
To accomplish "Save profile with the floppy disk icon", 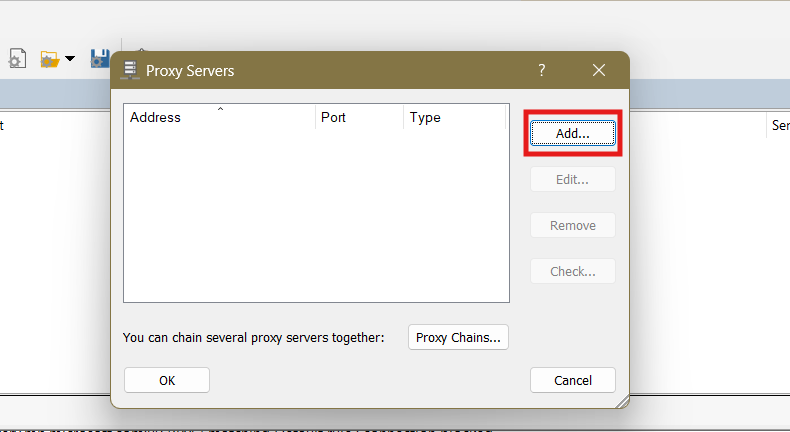I will point(99,59).
